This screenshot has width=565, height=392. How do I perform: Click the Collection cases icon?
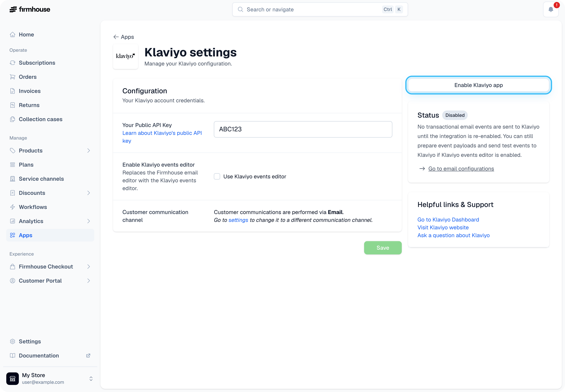(x=13, y=119)
